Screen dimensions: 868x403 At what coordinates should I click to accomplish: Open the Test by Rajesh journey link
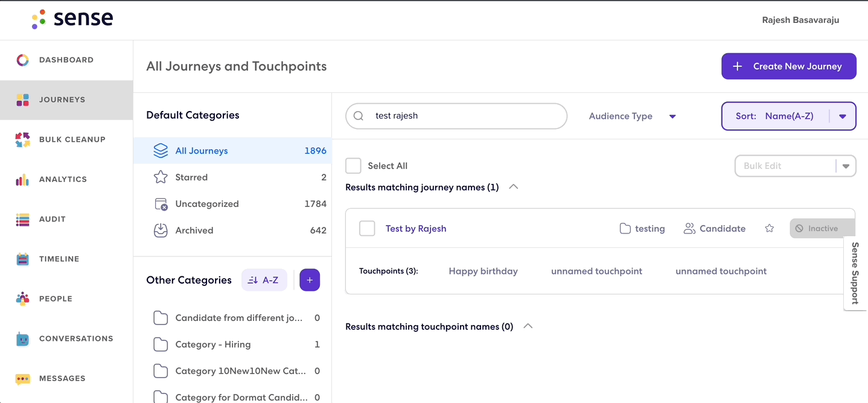click(416, 229)
